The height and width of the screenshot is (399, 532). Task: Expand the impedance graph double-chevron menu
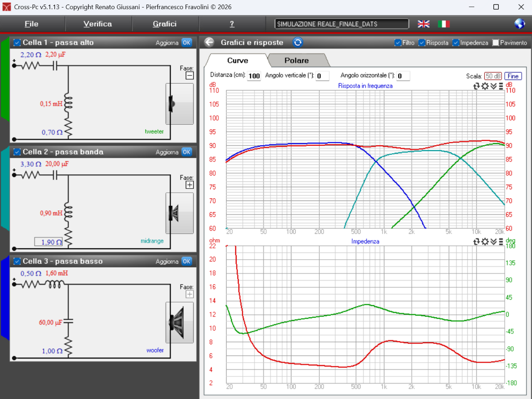coord(493,242)
